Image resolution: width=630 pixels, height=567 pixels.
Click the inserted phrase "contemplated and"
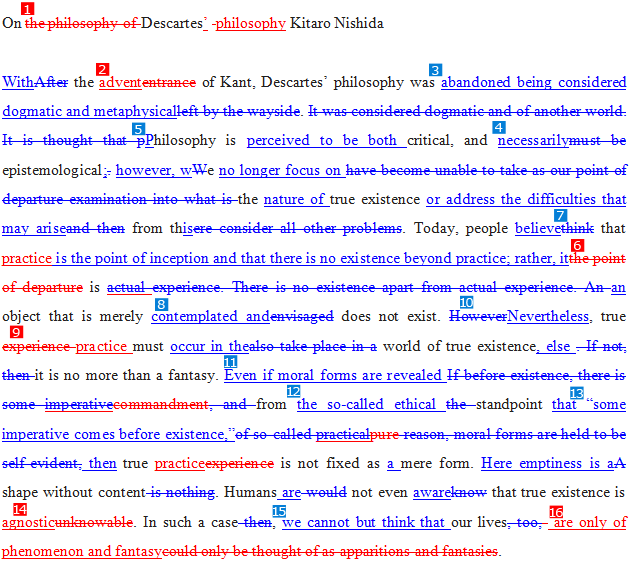[211, 316]
